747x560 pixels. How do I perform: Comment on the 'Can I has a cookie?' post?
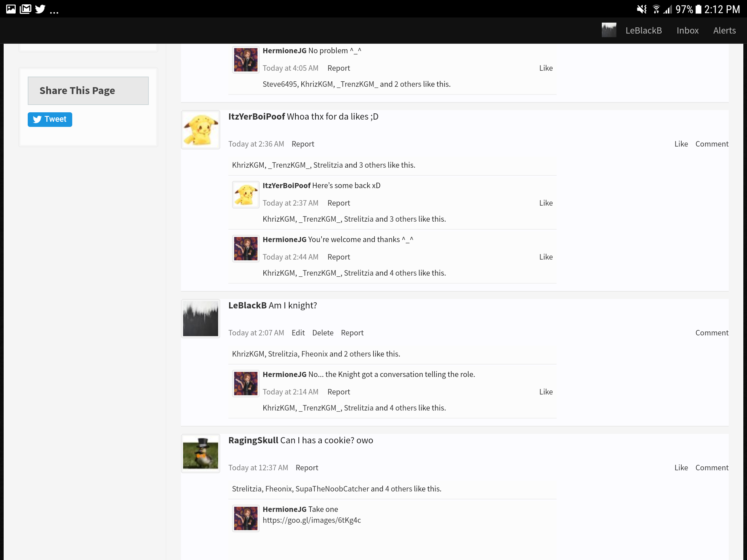712,468
